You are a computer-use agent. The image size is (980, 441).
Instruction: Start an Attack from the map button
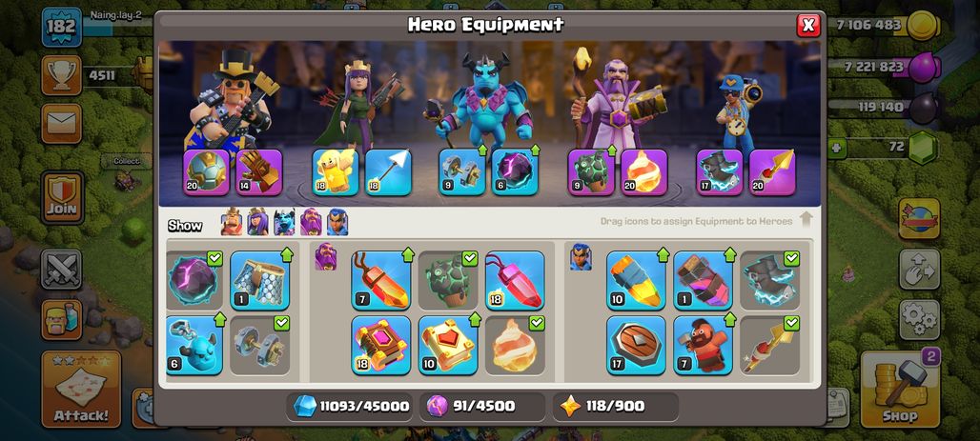pyautogui.click(x=81, y=390)
